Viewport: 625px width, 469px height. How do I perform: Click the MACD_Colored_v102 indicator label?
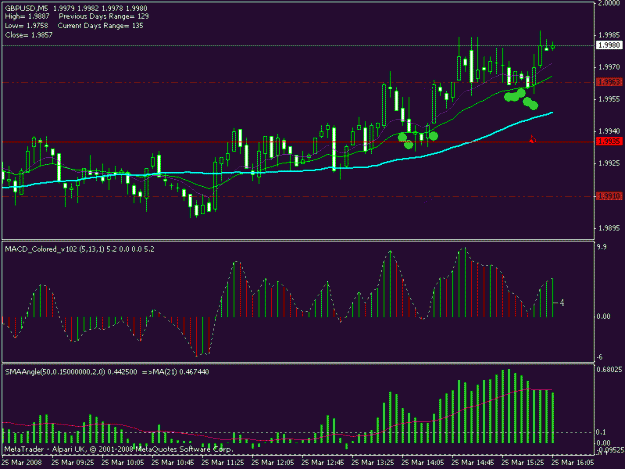80,249
